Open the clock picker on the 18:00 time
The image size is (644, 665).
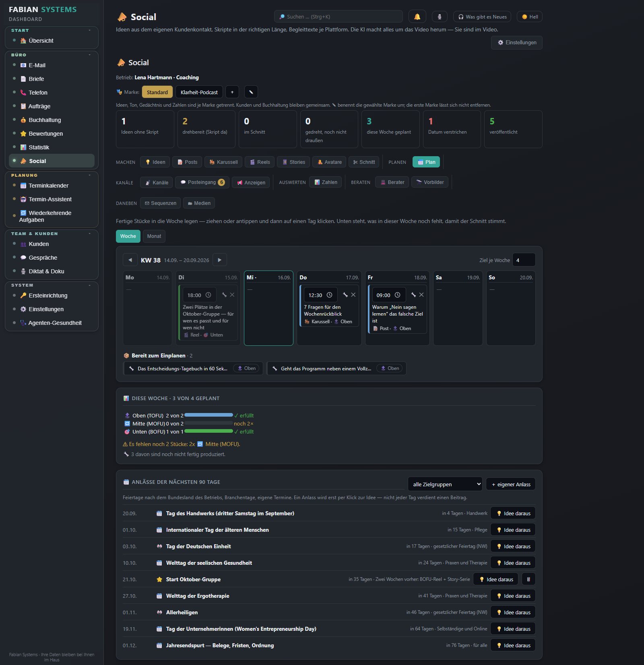(208, 295)
